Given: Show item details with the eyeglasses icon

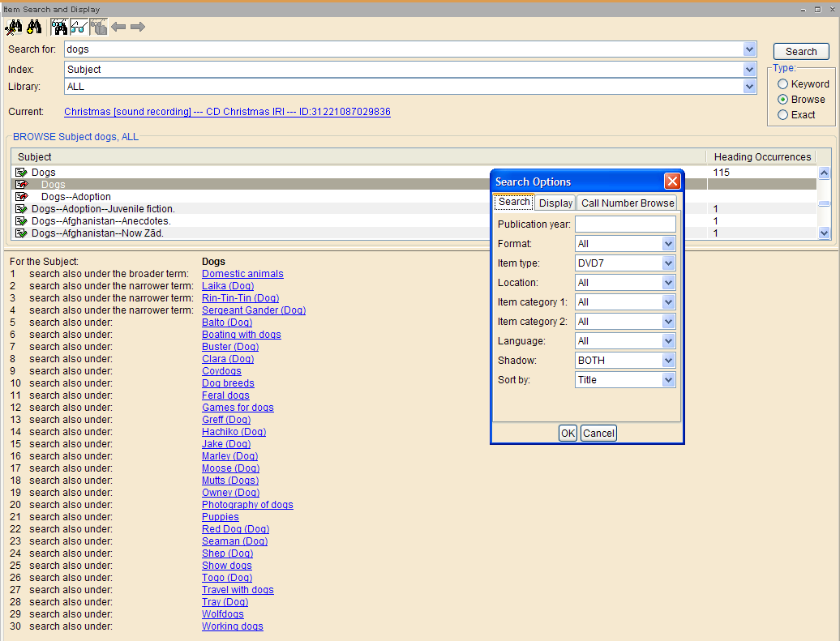Looking at the screenshot, I should coord(79,27).
